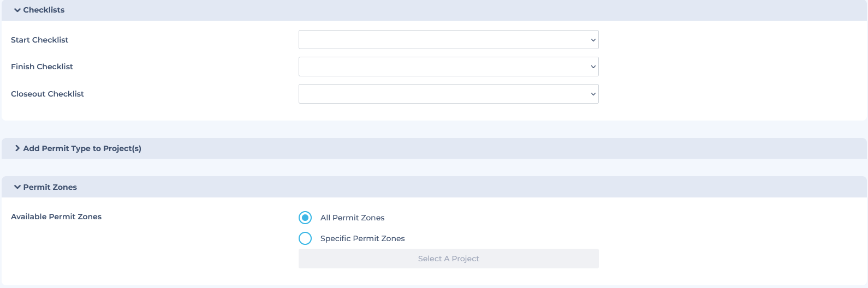
Task: Click the Start Checklist field label
Action: point(39,40)
